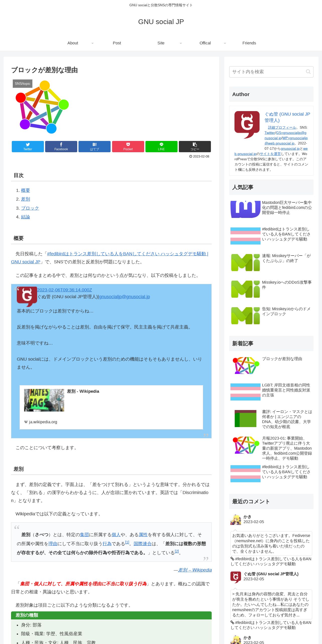
Task: Click the 集団 link in Wikipedia quote
Action: 85,535
